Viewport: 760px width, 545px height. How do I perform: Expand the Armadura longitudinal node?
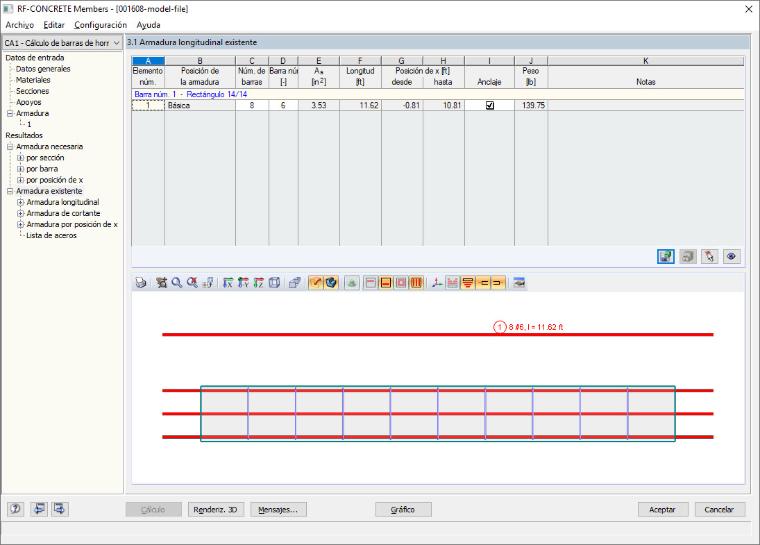[20, 202]
